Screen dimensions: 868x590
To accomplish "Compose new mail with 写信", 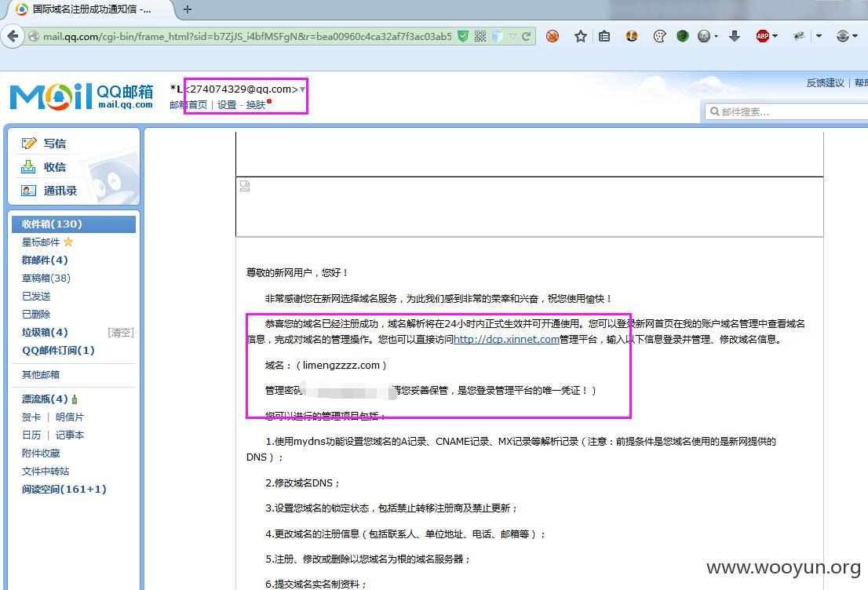I will coord(54,144).
